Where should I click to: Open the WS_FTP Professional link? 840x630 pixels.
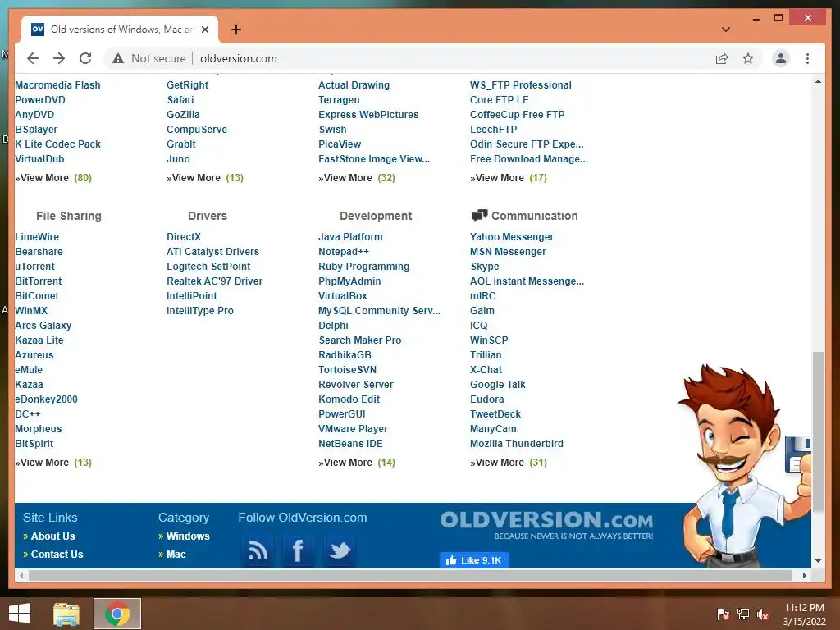tap(521, 85)
